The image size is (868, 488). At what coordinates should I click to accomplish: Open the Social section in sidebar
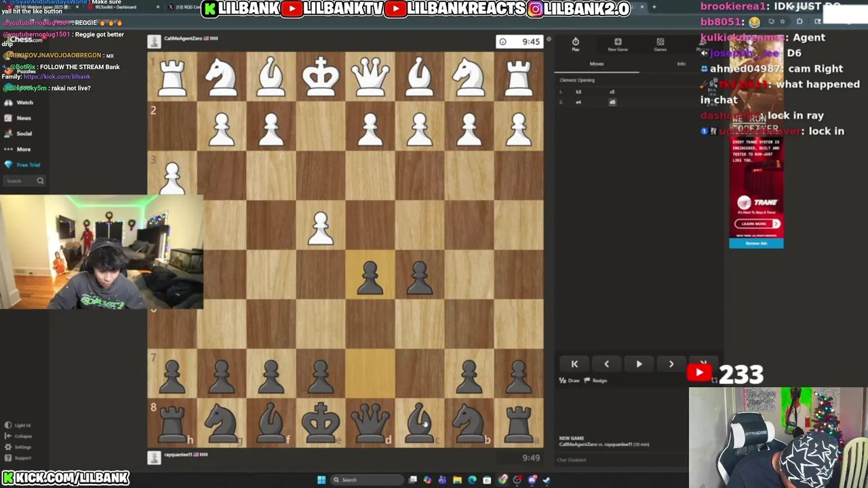(x=18, y=134)
